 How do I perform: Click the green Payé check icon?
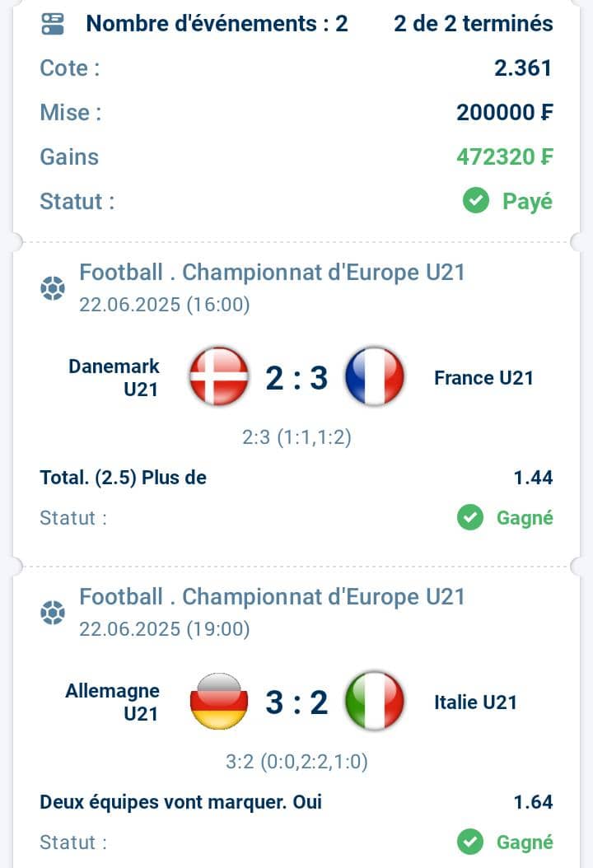coord(476,200)
